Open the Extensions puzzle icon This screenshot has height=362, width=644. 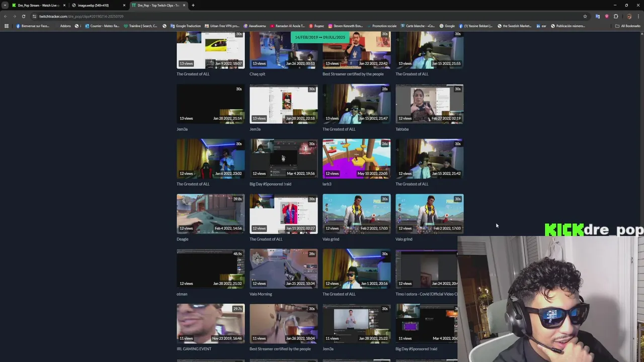[616, 16]
